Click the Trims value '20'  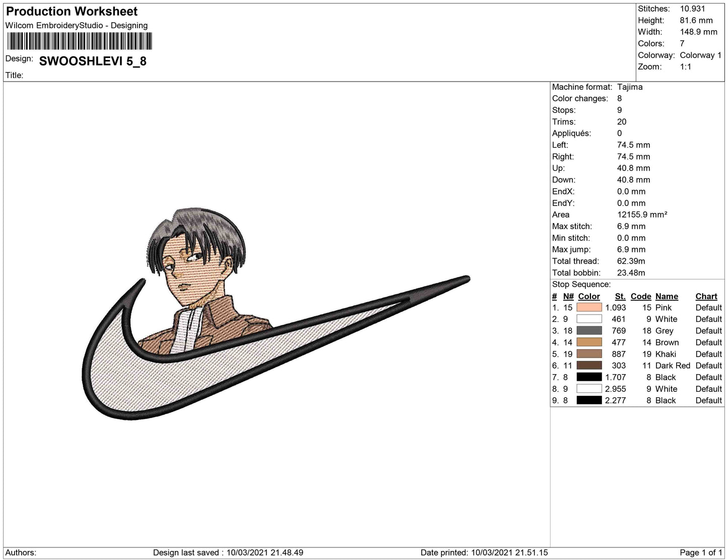(x=622, y=122)
